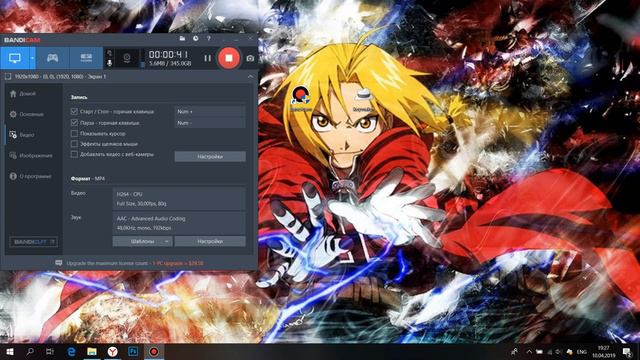Stop recording with the red button
640x360 pixels.
click(x=229, y=58)
